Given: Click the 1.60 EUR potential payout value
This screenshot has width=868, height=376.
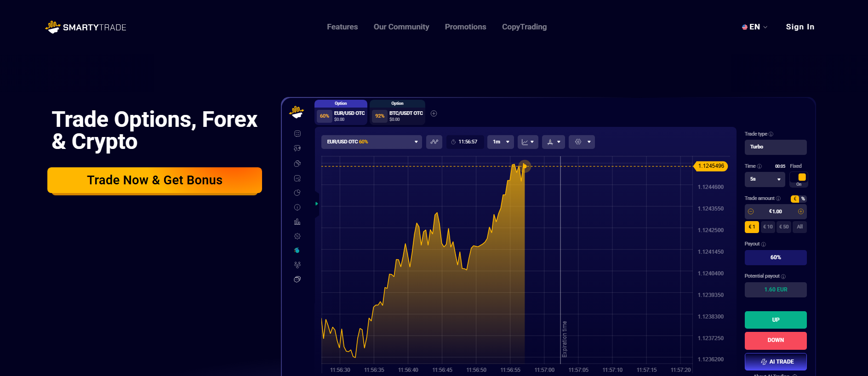Looking at the screenshot, I should click(x=776, y=290).
